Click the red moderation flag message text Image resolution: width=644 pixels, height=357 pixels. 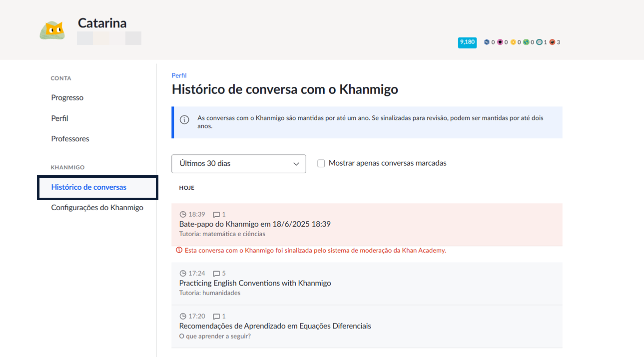click(x=315, y=250)
